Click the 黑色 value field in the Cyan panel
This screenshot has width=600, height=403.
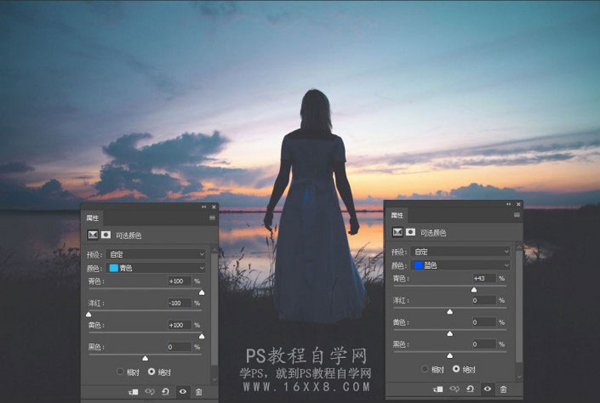pyautogui.click(x=179, y=347)
